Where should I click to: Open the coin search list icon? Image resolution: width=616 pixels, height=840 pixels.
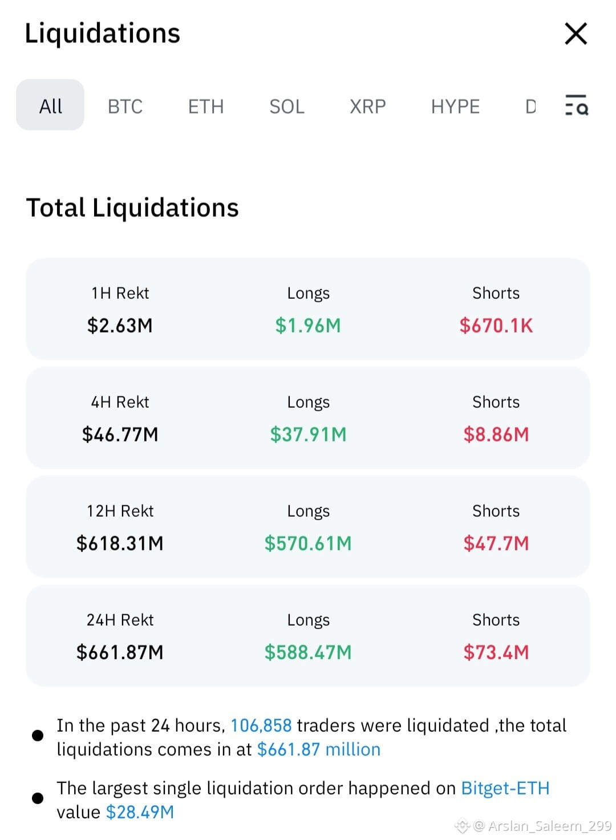pos(576,105)
